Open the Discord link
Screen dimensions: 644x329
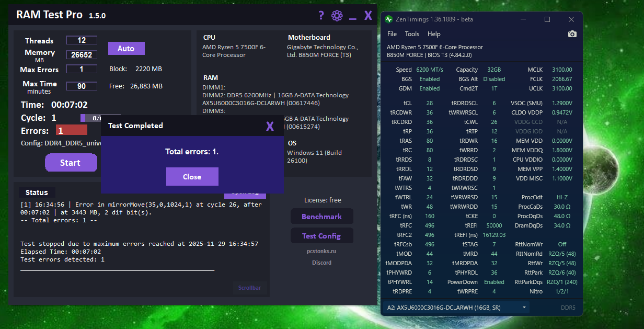tap(321, 263)
